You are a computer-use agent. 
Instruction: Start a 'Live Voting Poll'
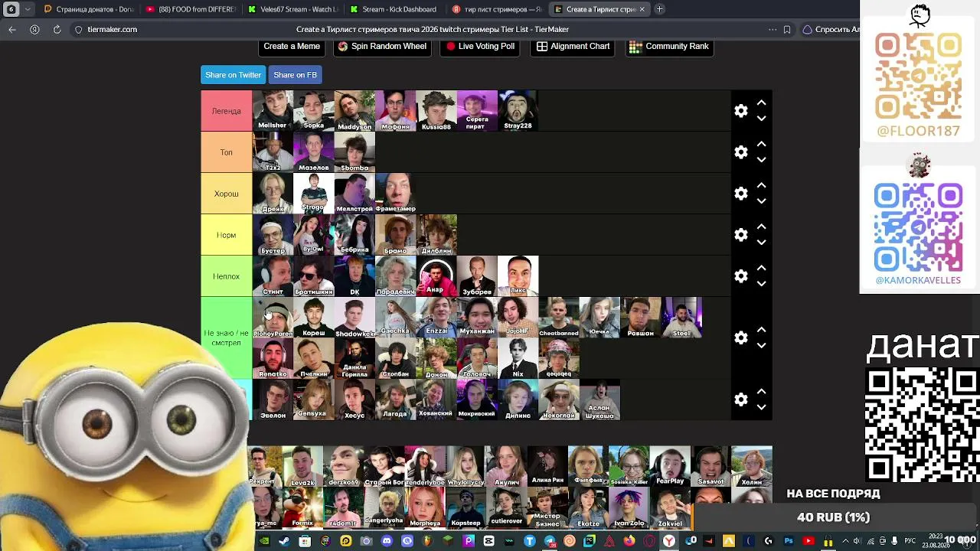click(x=480, y=47)
